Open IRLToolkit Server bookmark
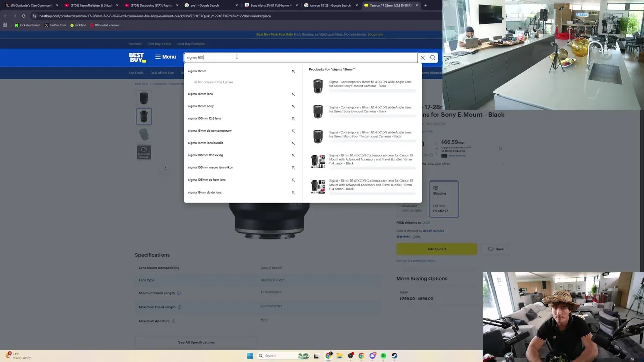Image resolution: width=644 pixels, height=362 pixels. click(104, 25)
